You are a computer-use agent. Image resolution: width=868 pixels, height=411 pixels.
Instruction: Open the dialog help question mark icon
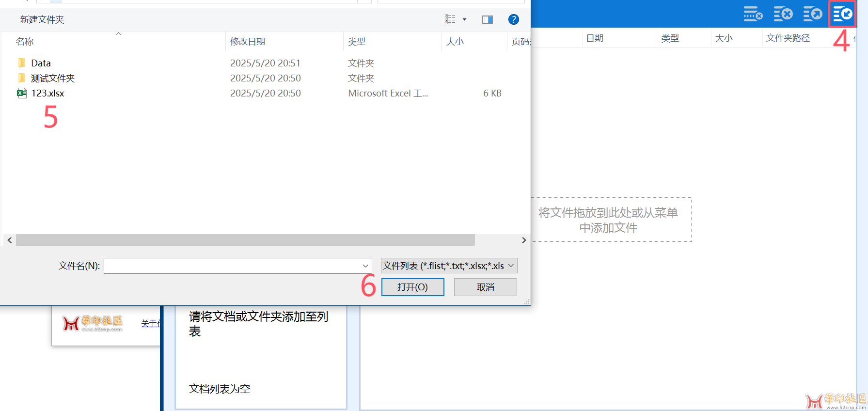(x=513, y=19)
